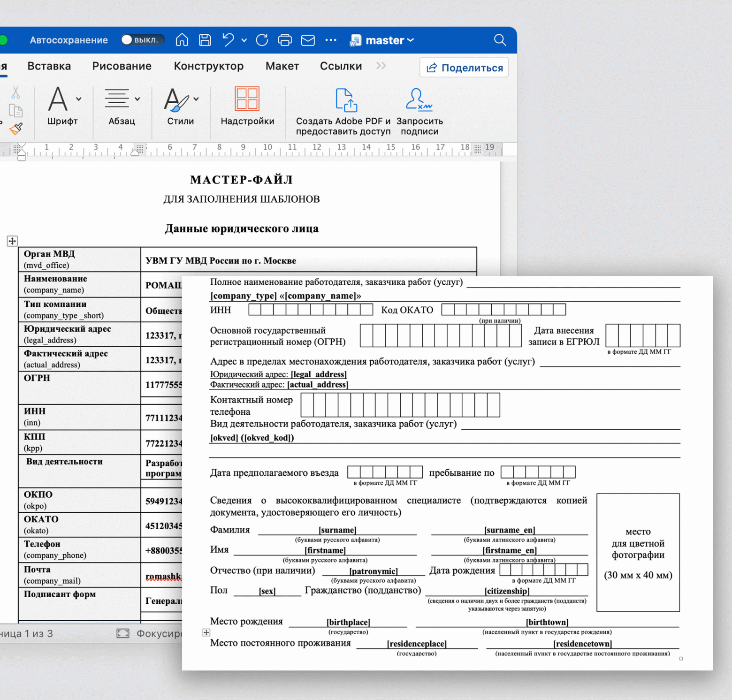Open the Конструктор ribbon tab
The height and width of the screenshot is (700, 732).
208,66
